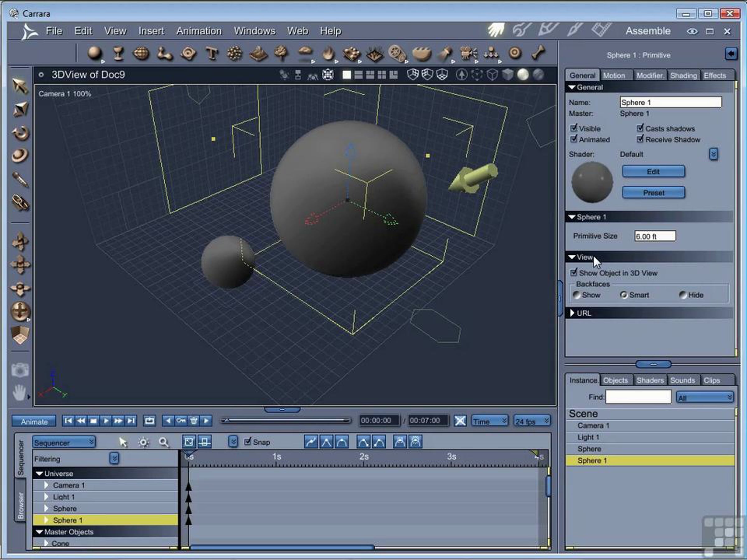The image size is (747, 560).
Task: Create a keyframe with key icon
Action: pos(181,421)
